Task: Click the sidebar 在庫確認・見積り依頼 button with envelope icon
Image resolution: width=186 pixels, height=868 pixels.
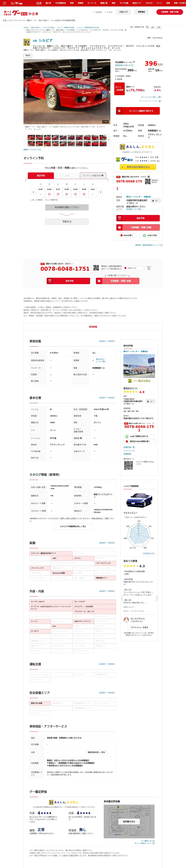Action: point(138,227)
